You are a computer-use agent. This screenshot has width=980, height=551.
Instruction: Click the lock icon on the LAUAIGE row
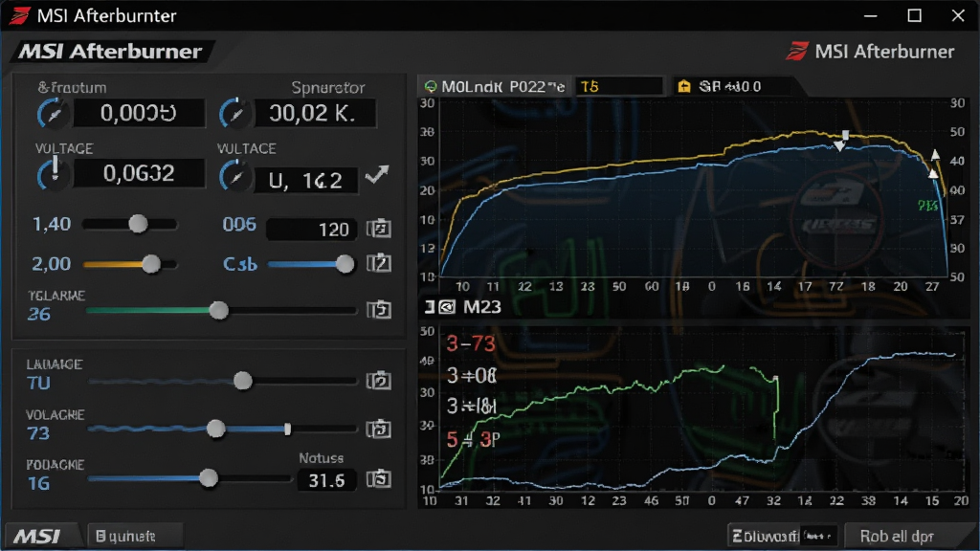coord(379,381)
